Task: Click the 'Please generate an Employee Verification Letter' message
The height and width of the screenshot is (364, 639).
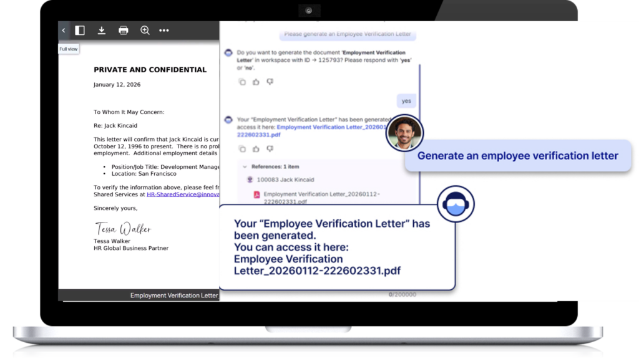Action: 348,34
